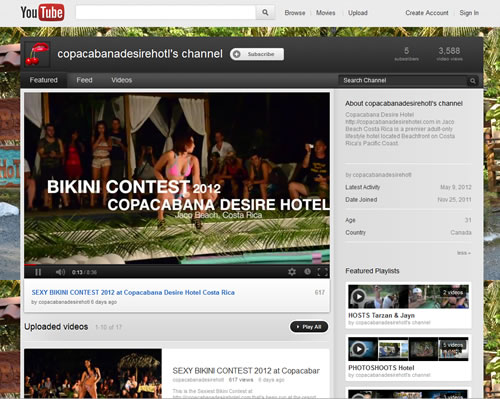Viewport: 500px width, 399px height.
Task: Click the 'Country' Canada row
Action: pos(408,232)
